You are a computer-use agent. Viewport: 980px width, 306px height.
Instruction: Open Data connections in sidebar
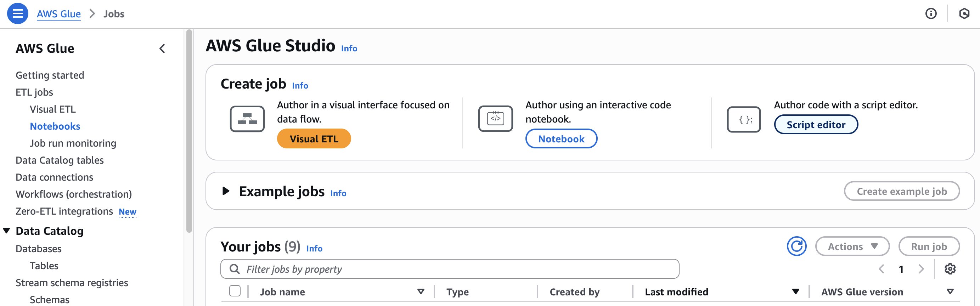point(55,177)
